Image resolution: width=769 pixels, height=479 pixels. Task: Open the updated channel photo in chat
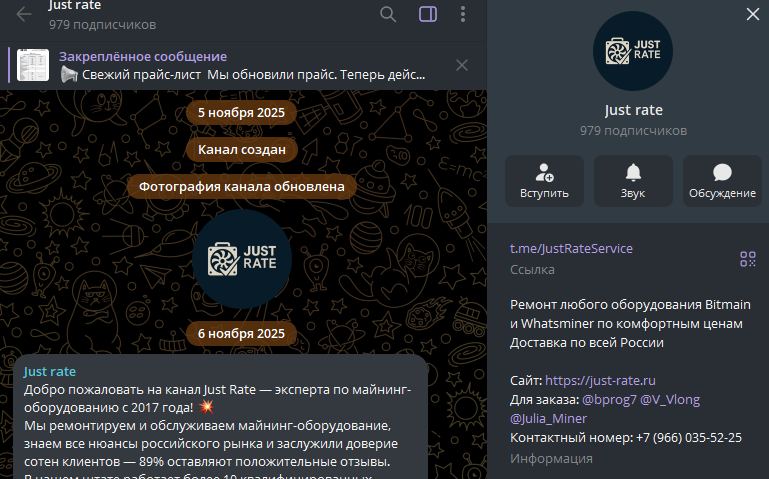pyautogui.click(x=242, y=259)
